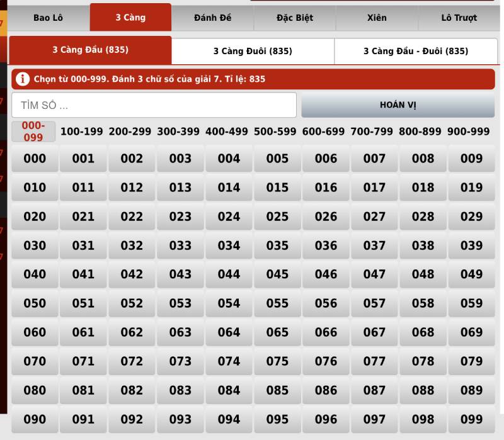Select number 099 in the grid
Screen dimensions: 504x440
pyautogui.click(x=471, y=419)
